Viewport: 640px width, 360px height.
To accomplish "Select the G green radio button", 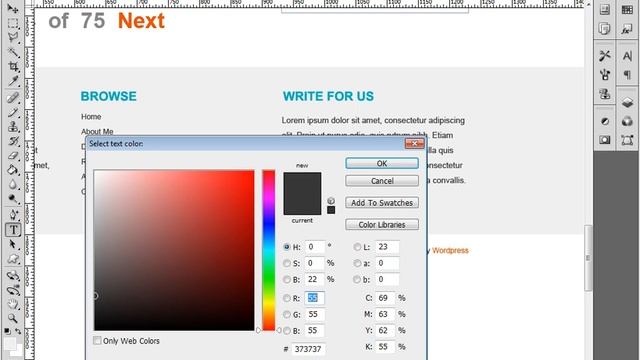I will coord(287,315).
